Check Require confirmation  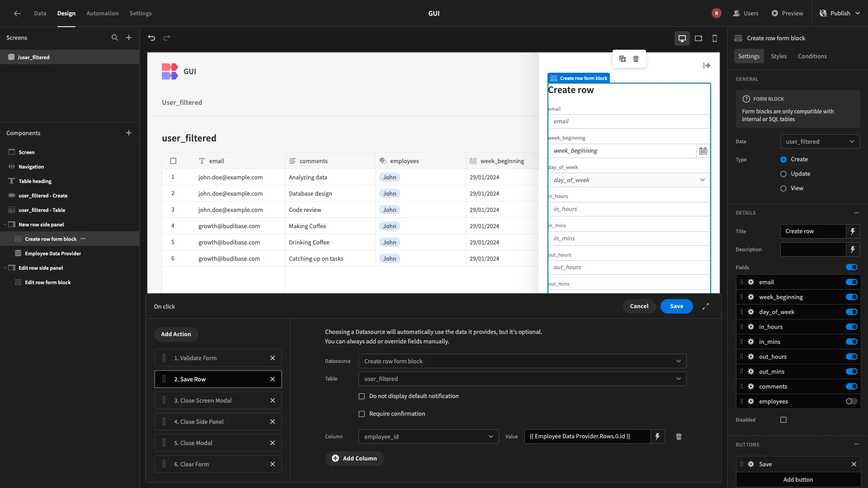pos(362,414)
